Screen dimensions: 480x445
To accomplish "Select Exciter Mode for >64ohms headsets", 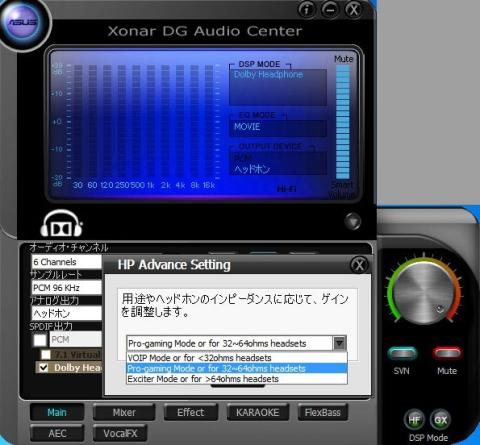I will pos(237,379).
